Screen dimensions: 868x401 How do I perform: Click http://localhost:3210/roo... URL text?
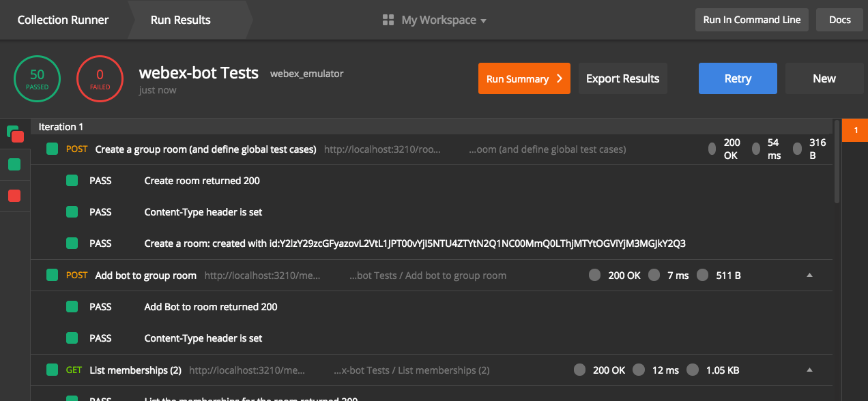click(383, 149)
